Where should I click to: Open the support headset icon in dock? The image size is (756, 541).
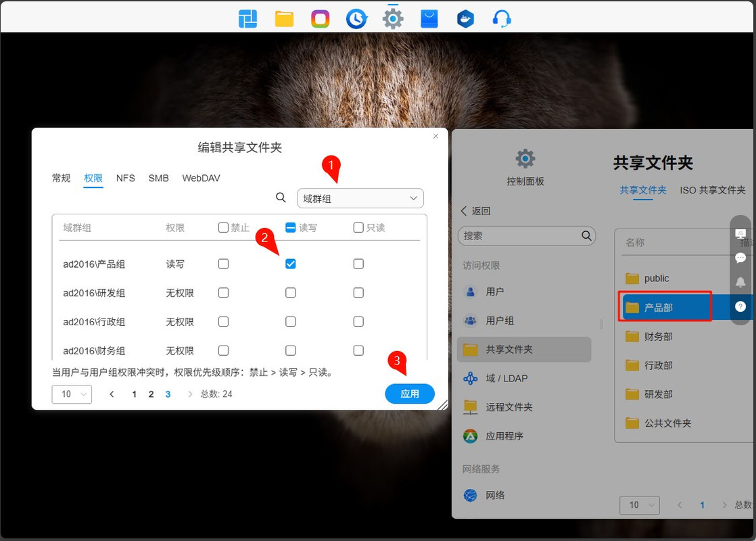pos(502,19)
